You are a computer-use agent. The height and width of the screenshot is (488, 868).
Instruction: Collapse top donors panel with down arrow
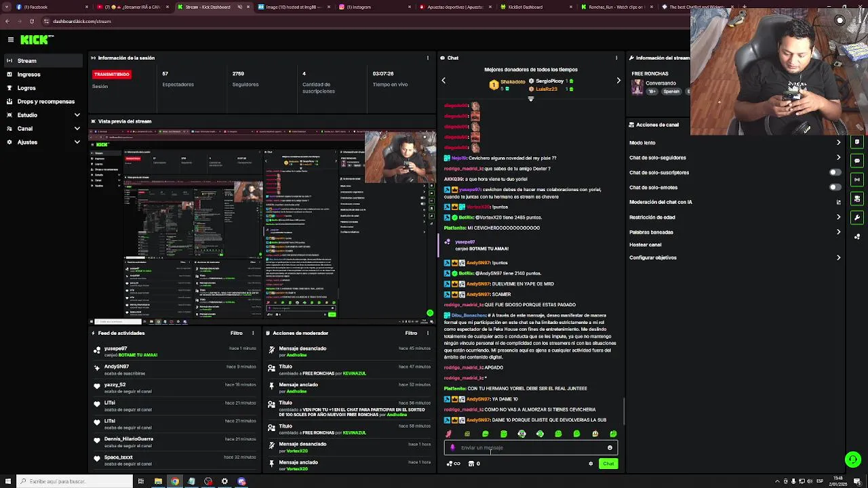530,99
